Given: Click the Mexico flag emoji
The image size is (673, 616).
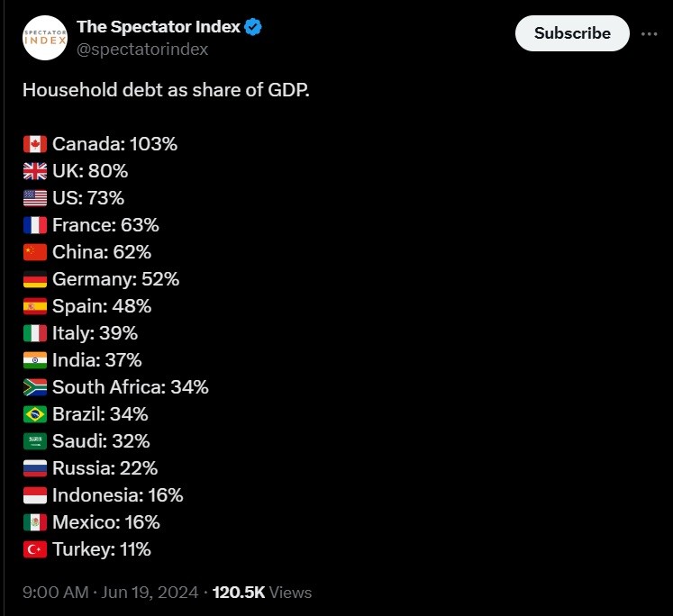Looking at the screenshot, I should pos(34,522).
